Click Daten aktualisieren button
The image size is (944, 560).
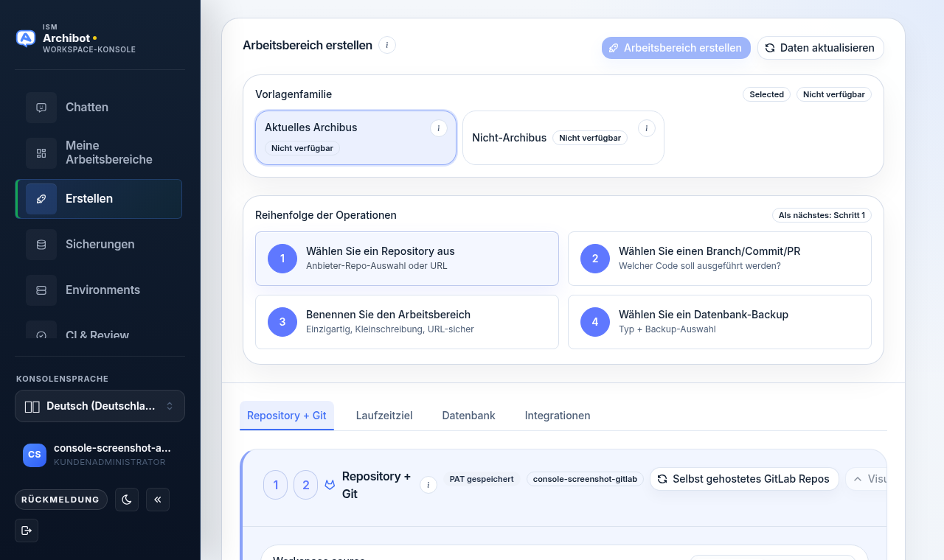click(821, 48)
